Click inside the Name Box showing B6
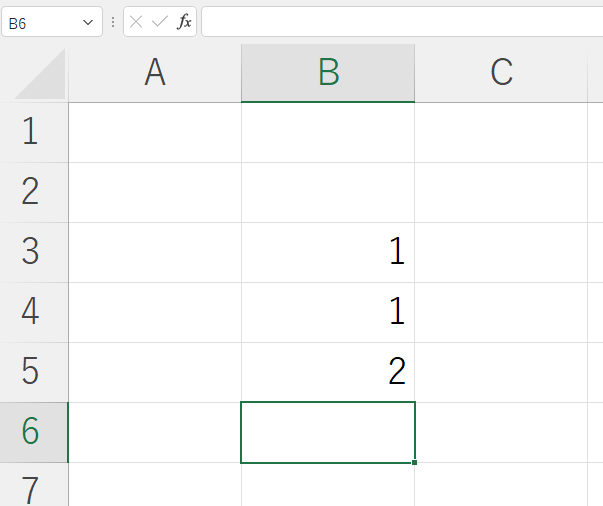This screenshot has width=603, height=506. click(x=40, y=22)
